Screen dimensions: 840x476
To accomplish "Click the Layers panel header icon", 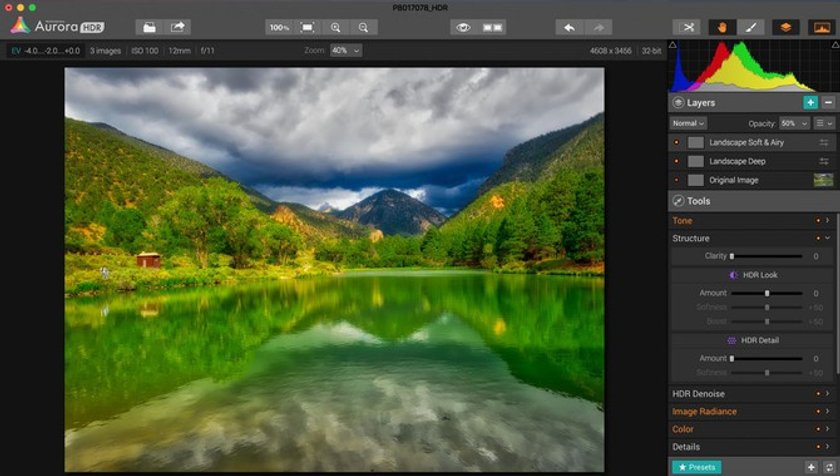I will click(678, 102).
